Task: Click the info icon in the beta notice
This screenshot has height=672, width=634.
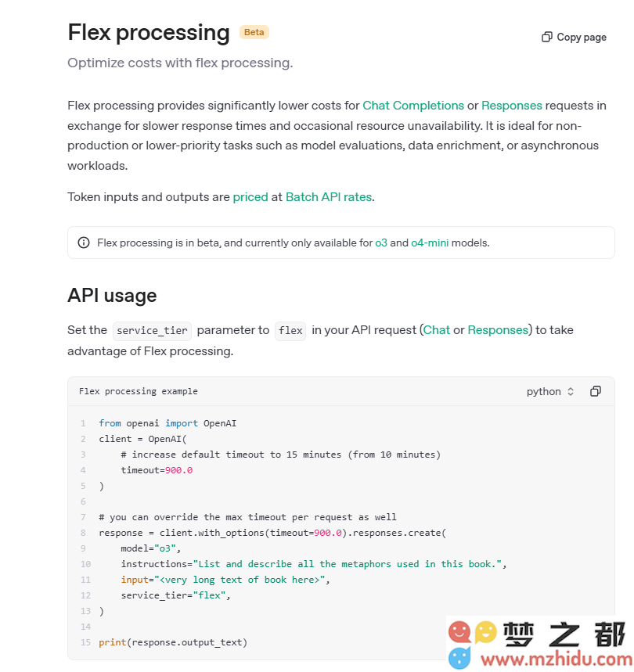Action: point(84,243)
